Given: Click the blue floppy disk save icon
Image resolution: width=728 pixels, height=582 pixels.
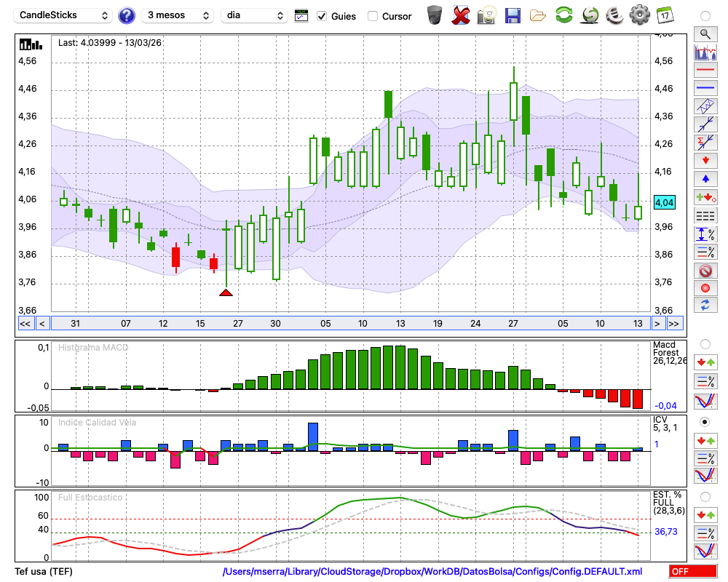Looking at the screenshot, I should 513,15.
